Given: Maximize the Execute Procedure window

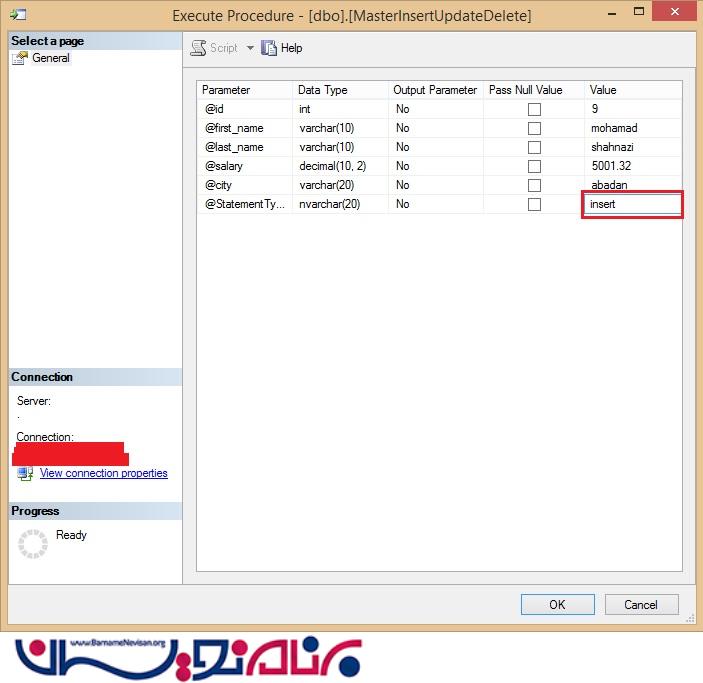Looking at the screenshot, I should (639, 12).
